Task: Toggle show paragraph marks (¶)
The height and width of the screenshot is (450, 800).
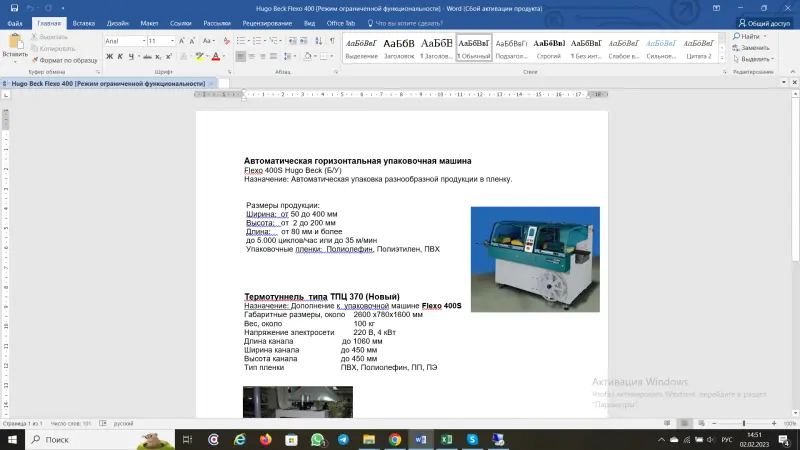Action: click(332, 41)
